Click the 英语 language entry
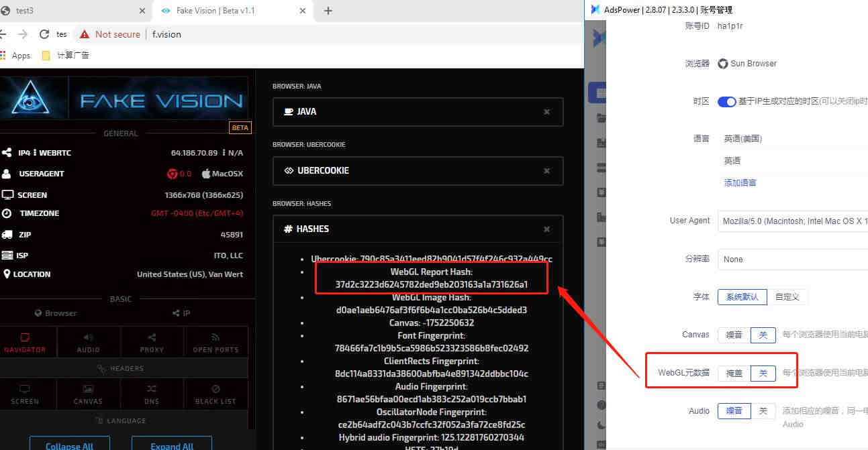868x450 pixels. point(732,161)
